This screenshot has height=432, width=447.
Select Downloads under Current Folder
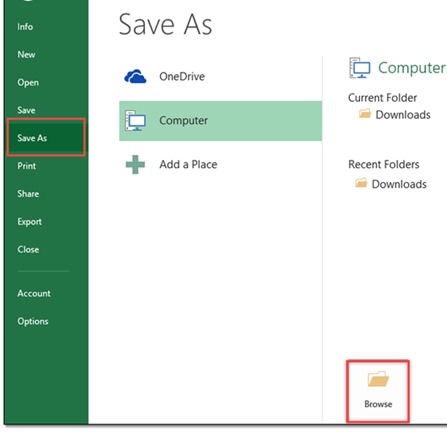pos(403,115)
